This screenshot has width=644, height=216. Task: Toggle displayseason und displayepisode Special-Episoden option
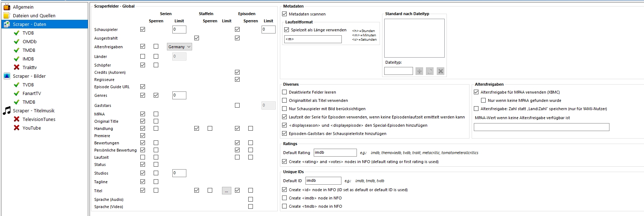tap(285, 125)
